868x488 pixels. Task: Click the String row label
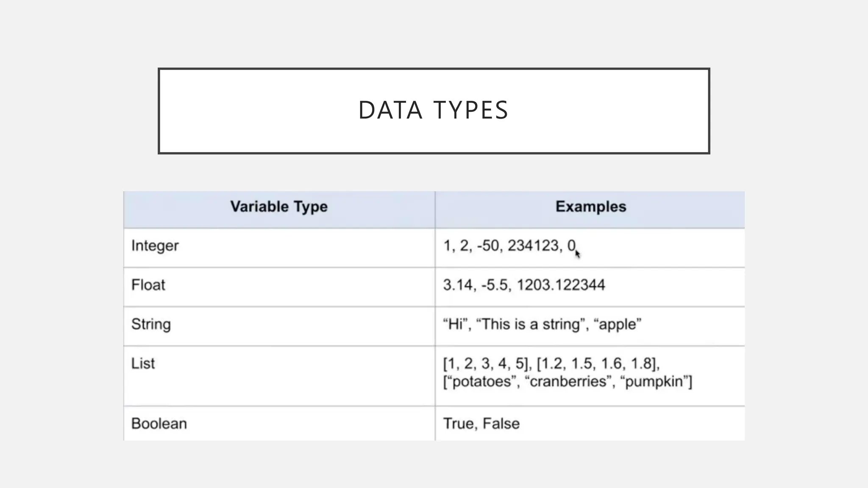point(151,324)
